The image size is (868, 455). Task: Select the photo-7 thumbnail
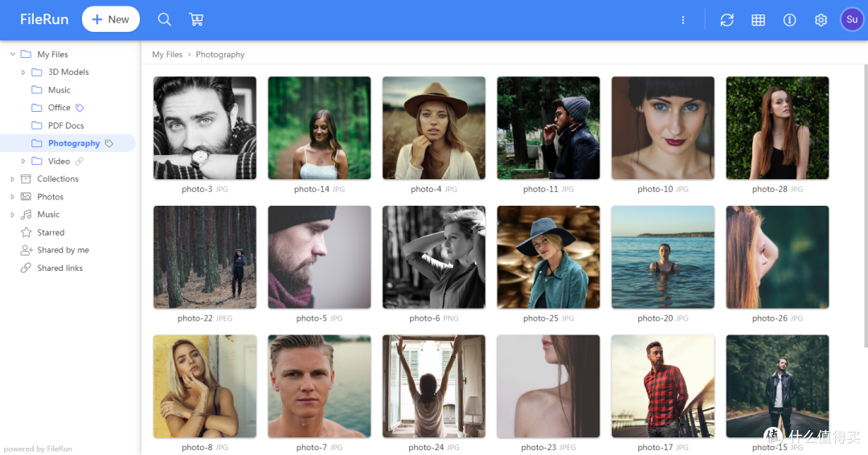[319, 387]
